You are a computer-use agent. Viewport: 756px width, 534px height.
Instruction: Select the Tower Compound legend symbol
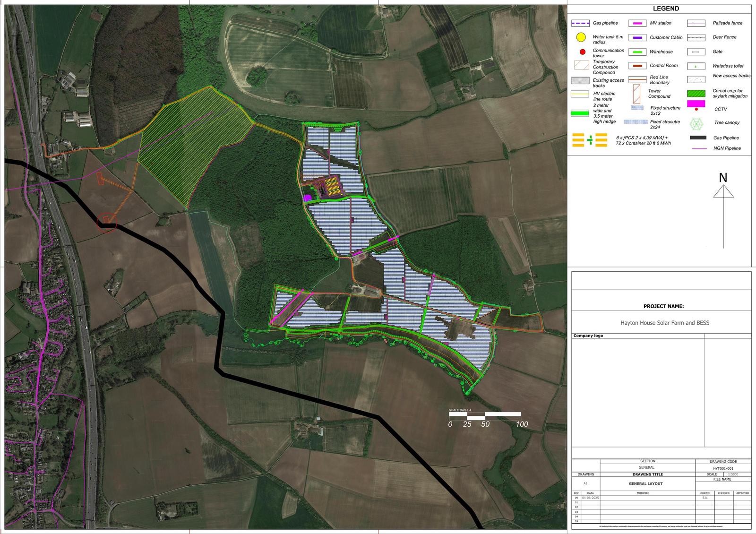tap(636, 94)
